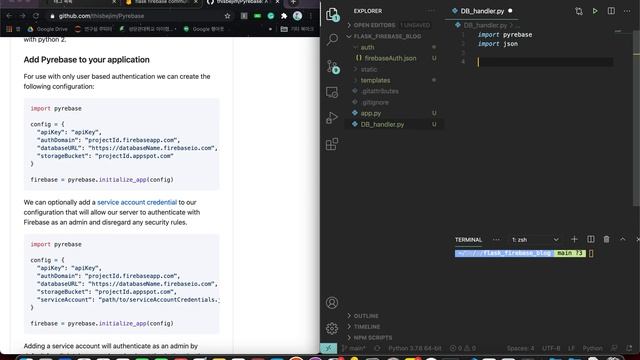This screenshot has height=360, width=640.
Task: Click the synchronize changes status icon
Action: click(377, 348)
